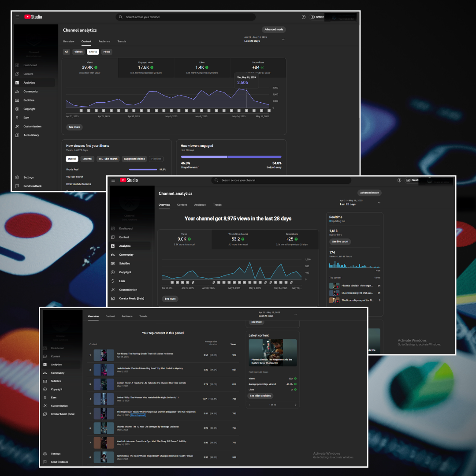The height and width of the screenshot is (476, 476).
Task: Expand the date range dropdown in bottom window
Action: [296, 315]
